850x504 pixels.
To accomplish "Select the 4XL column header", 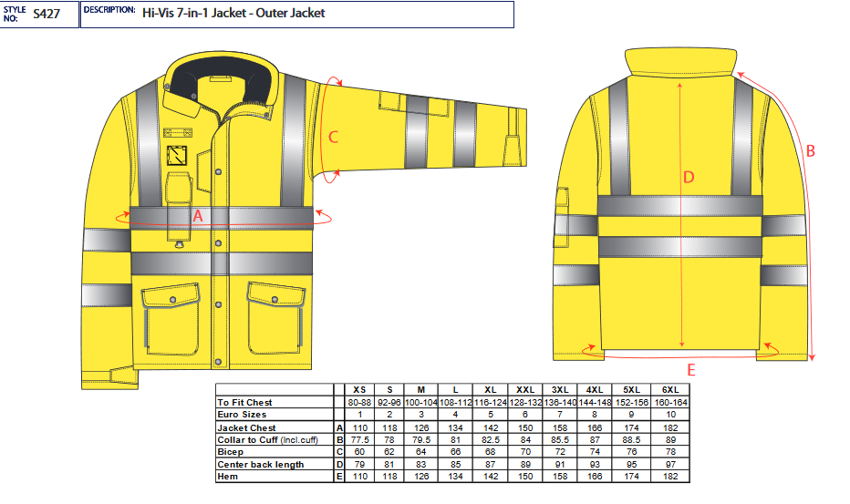I will (x=595, y=390).
